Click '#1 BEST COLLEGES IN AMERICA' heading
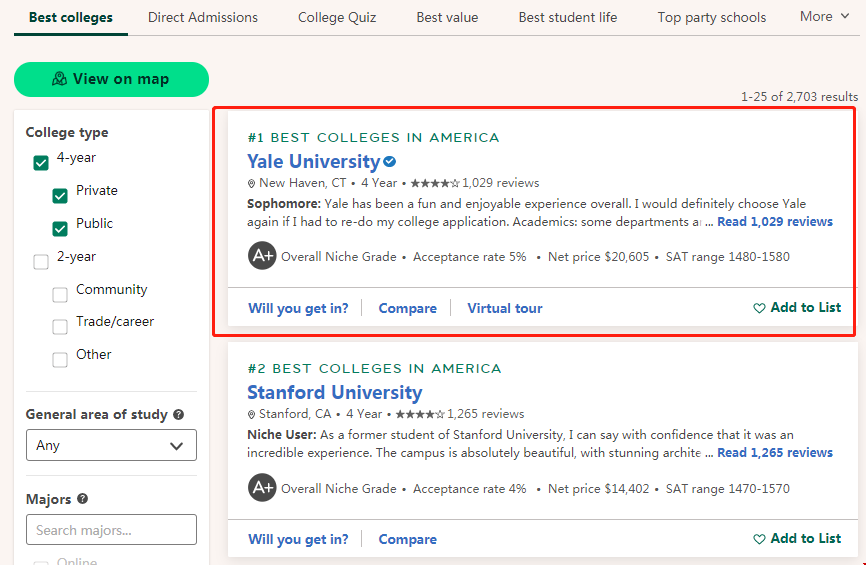 click(373, 138)
